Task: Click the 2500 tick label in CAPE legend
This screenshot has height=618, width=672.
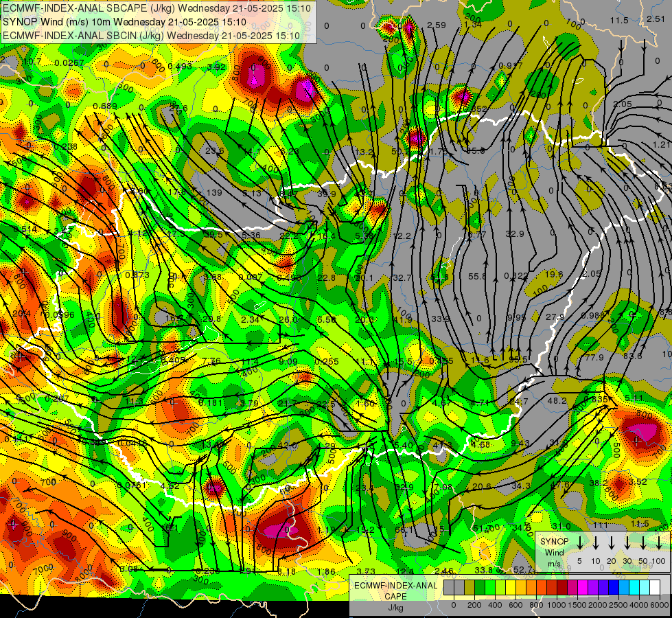Action: (x=618, y=605)
